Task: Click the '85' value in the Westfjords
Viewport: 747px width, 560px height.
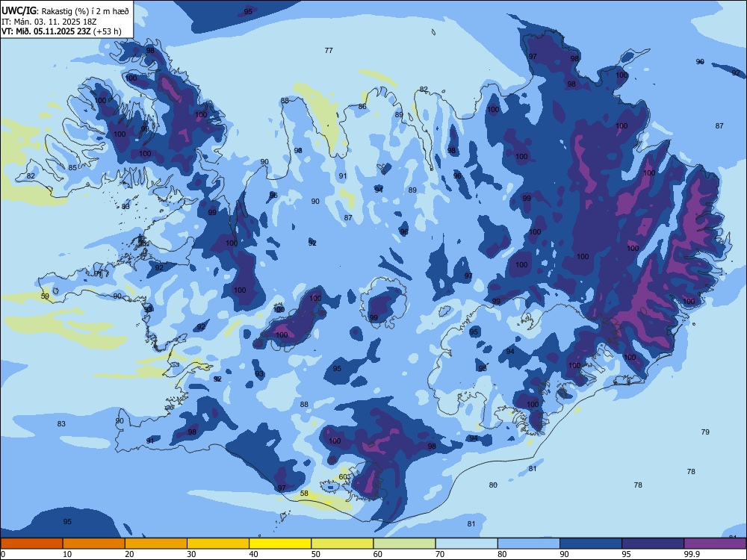Action: 72,167
